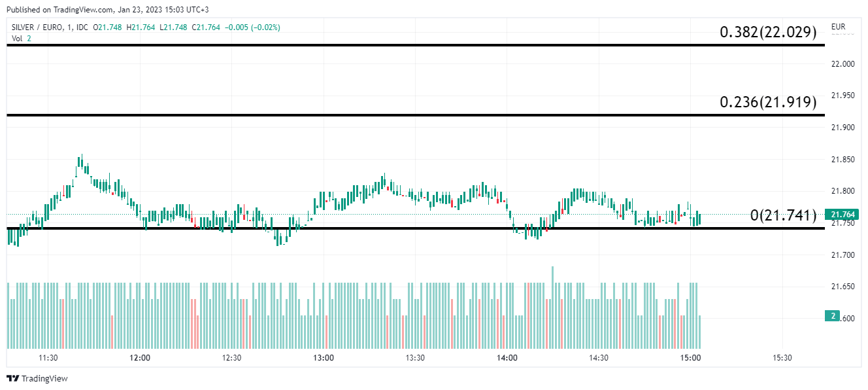Select the 0.236(21.919) Fibonacci label

tap(768, 102)
